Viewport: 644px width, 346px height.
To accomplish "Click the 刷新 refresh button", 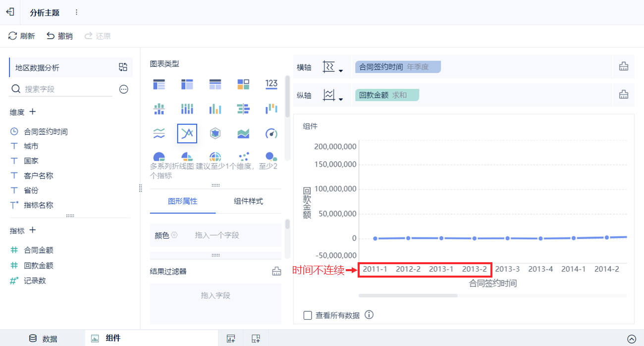I will coord(22,36).
